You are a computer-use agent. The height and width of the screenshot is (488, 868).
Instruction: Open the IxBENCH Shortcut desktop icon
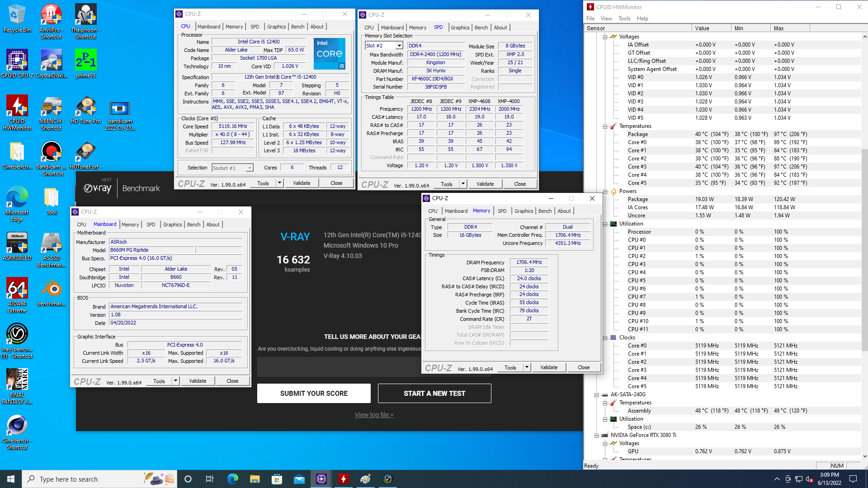pos(51,113)
